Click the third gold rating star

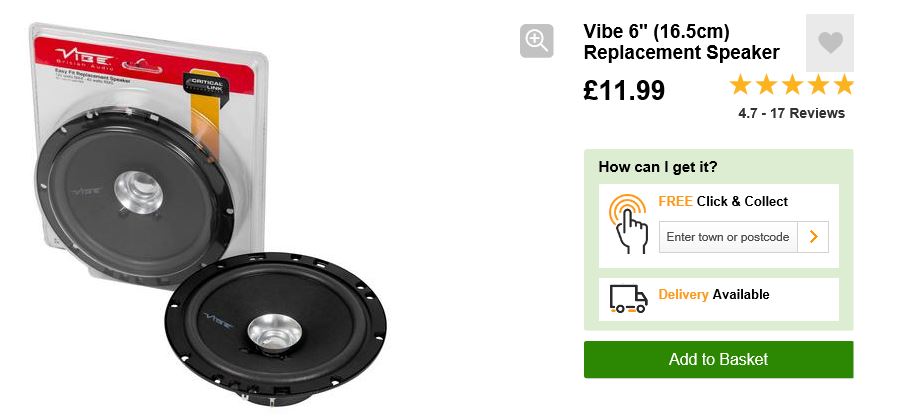point(792,84)
